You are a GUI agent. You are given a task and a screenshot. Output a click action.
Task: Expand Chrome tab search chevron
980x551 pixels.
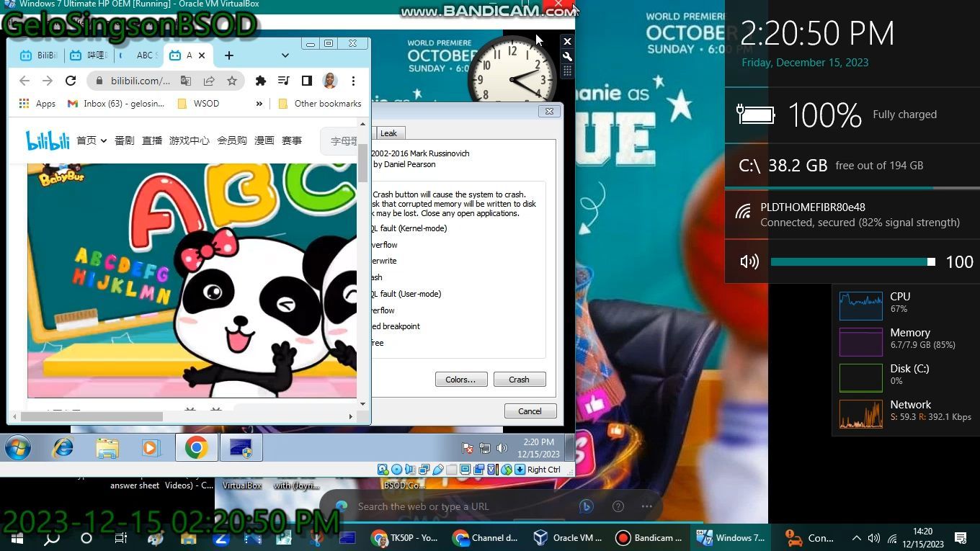click(x=285, y=55)
